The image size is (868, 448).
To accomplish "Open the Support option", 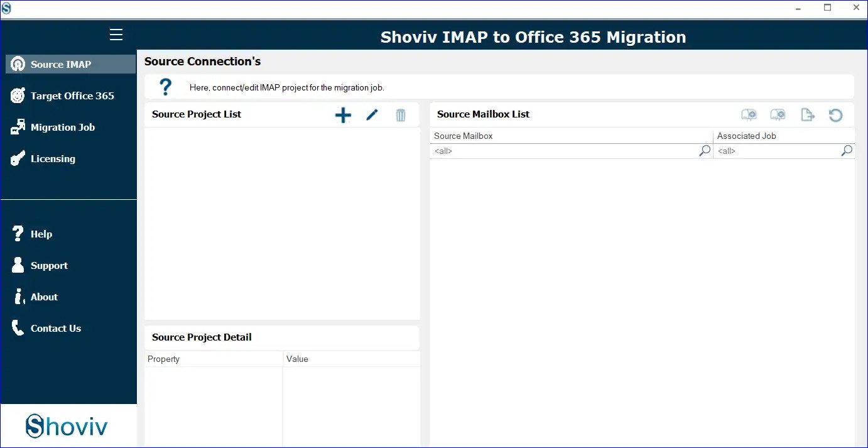I will tap(48, 265).
